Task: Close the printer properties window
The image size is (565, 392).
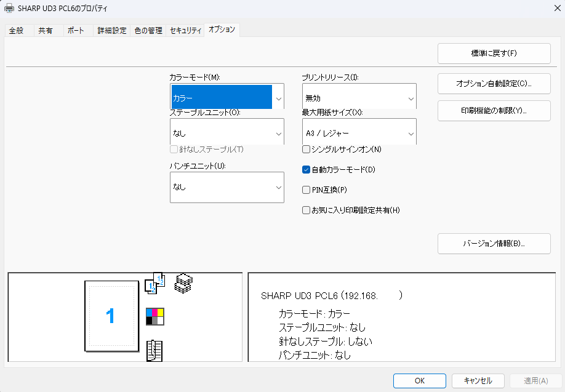Action: pos(557,8)
